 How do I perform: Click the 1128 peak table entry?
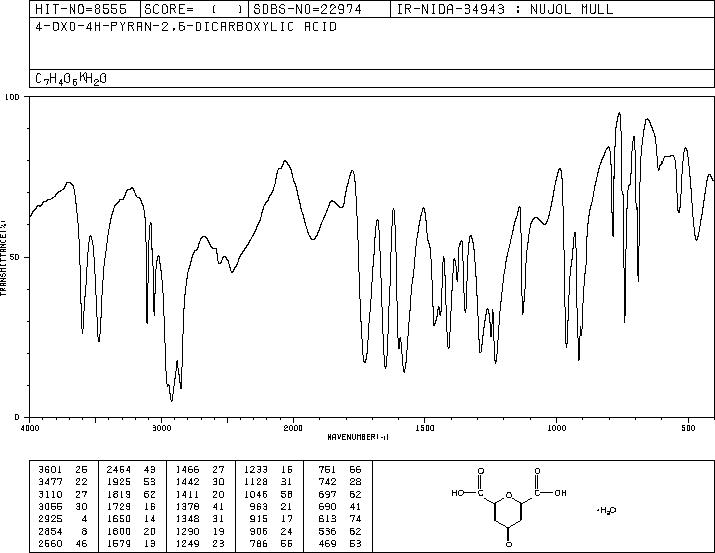(268, 482)
